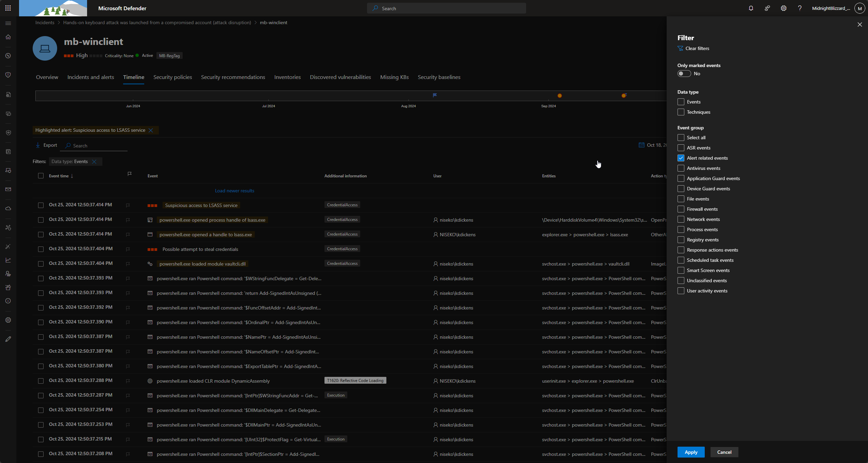Open the Help question mark
This screenshot has width=868, height=463.
(x=800, y=8)
